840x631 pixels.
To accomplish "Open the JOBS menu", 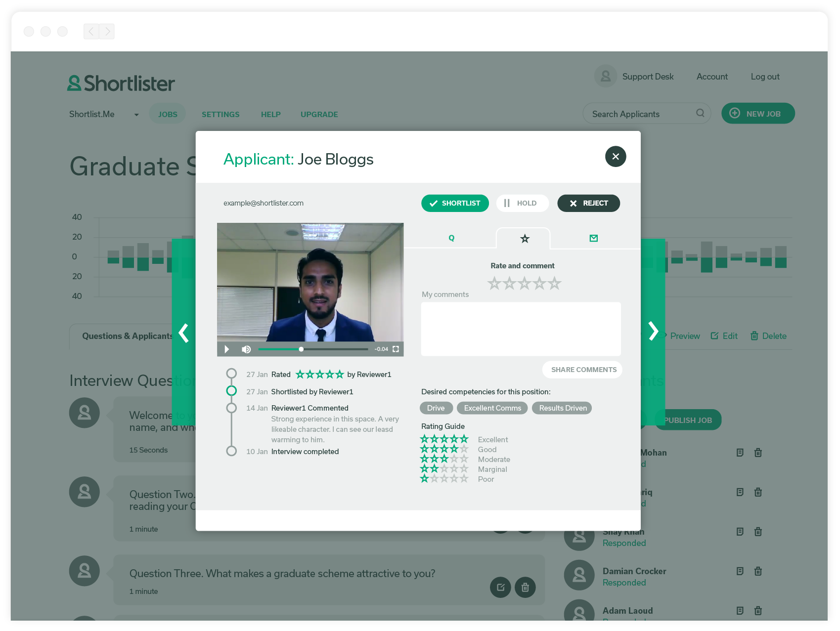I will pos(168,114).
